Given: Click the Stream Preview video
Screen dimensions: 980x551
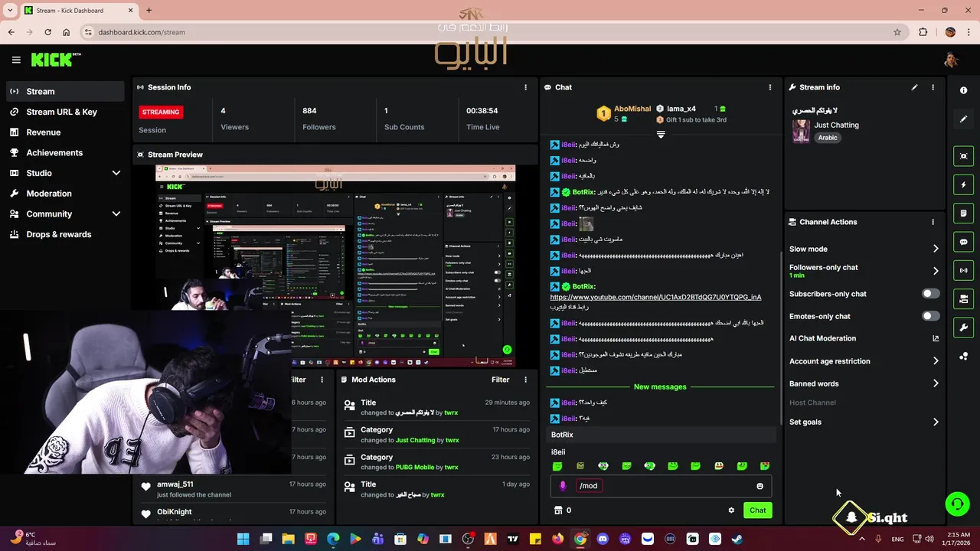Looking at the screenshot, I should click(335, 266).
